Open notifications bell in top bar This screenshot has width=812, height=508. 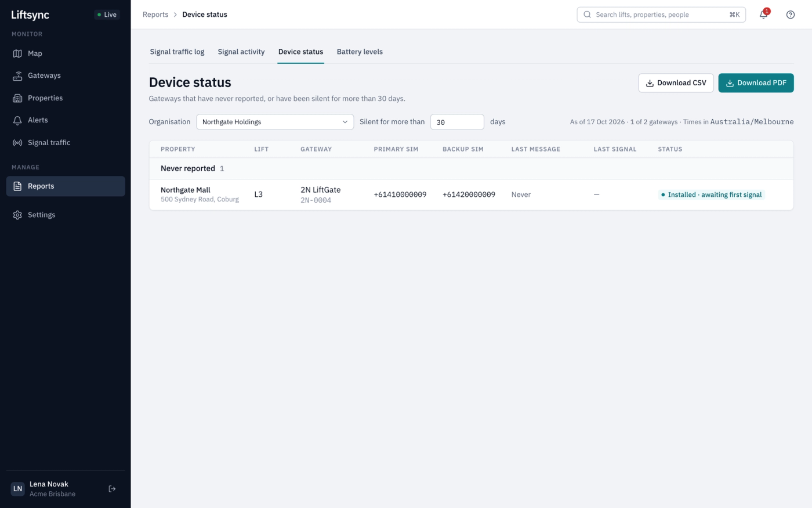tap(763, 15)
